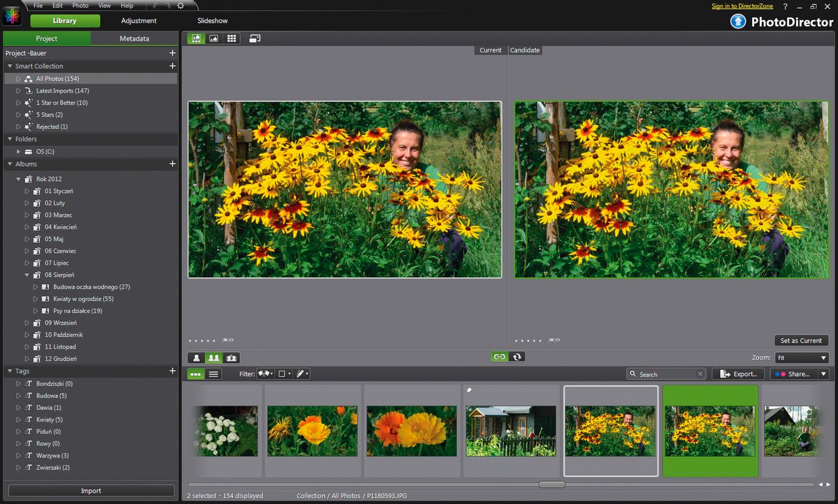Click the help question mark icon
The image size is (838, 504).
[786, 6]
